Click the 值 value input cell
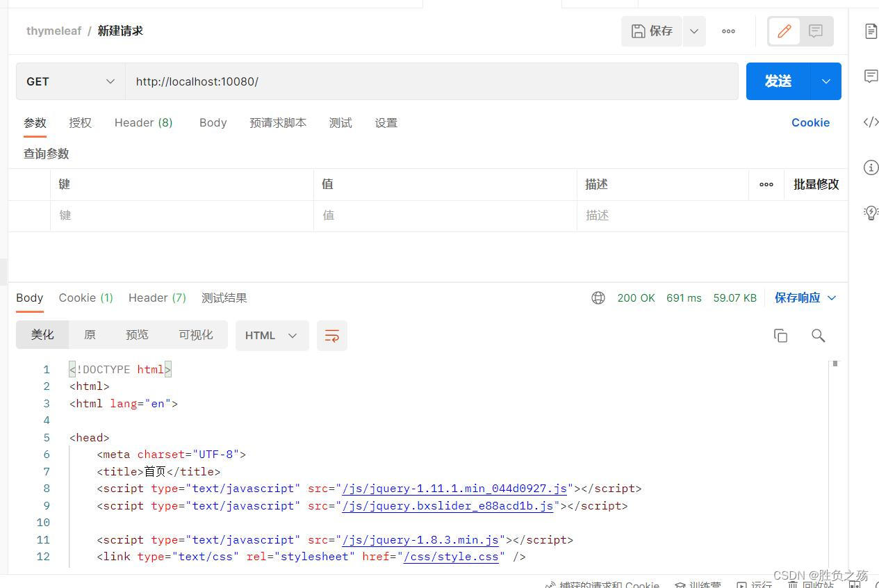879x588 pixels. (x=445, y=215)
